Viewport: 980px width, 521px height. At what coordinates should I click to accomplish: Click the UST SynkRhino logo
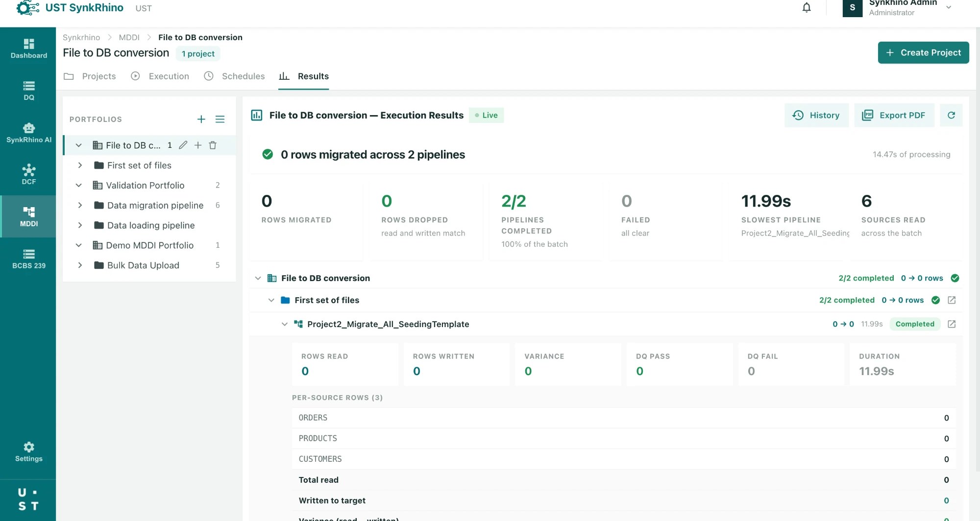tap(70, 8)
